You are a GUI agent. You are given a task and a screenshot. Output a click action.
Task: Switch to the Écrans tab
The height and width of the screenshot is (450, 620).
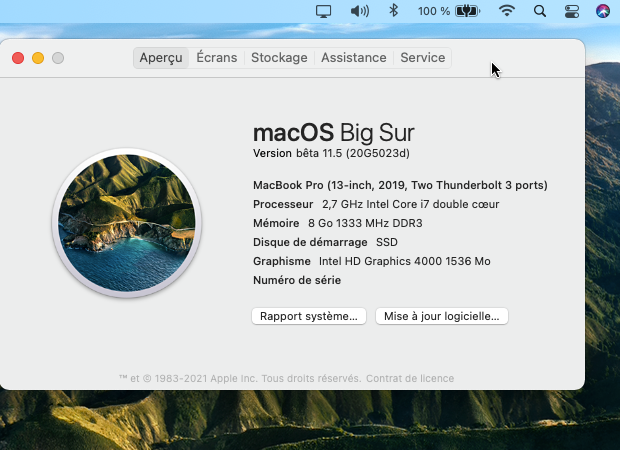(217, 58)
